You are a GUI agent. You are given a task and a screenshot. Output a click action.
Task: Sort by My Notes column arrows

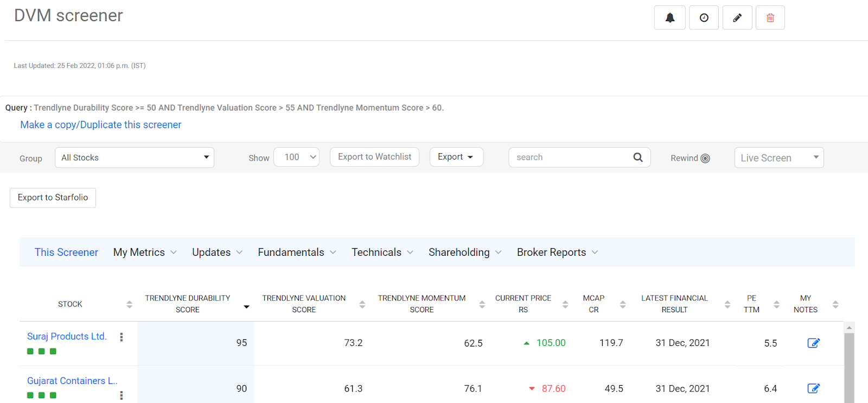[x=835, y=305]
